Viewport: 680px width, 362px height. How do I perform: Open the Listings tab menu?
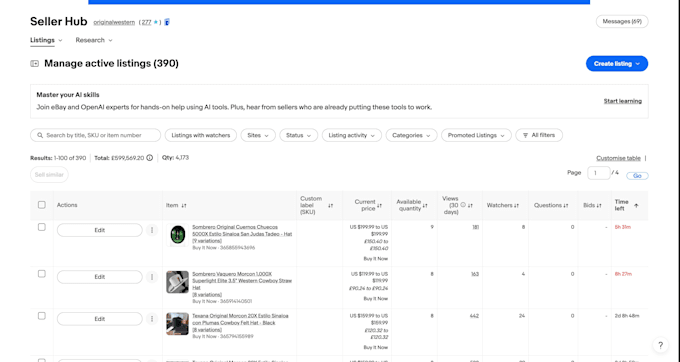coord(46,40)
